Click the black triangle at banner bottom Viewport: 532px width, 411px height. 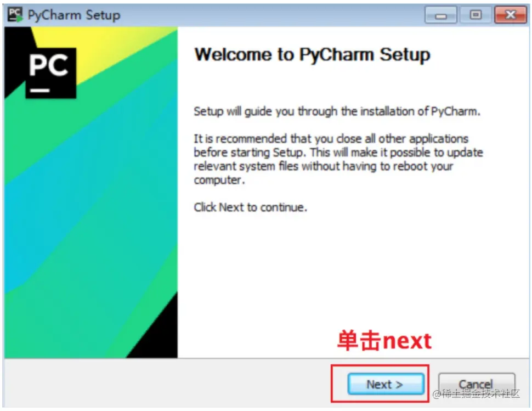coord(156,333)
